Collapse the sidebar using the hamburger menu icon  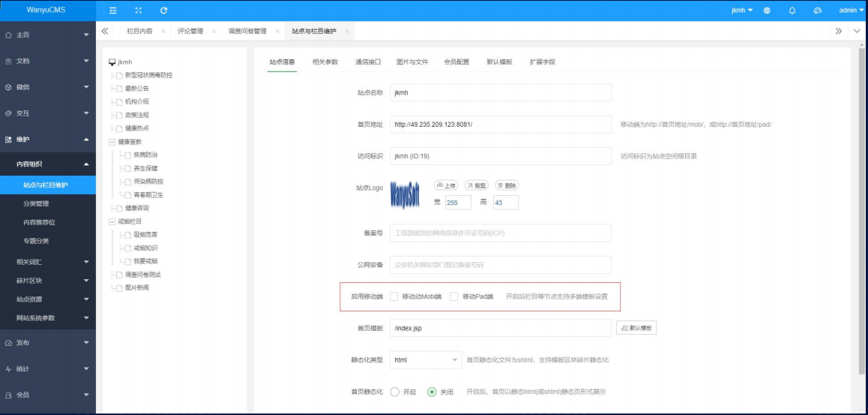[113, 10]
